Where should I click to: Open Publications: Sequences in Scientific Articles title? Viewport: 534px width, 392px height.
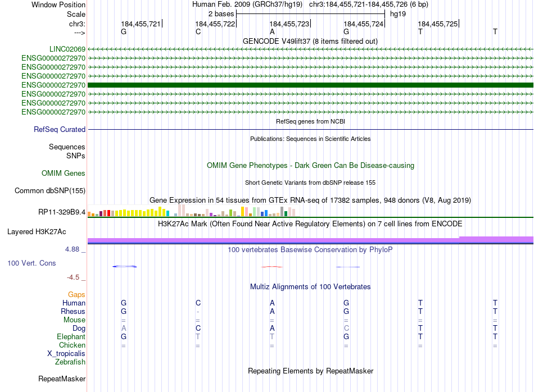click(x=310, y=139)
